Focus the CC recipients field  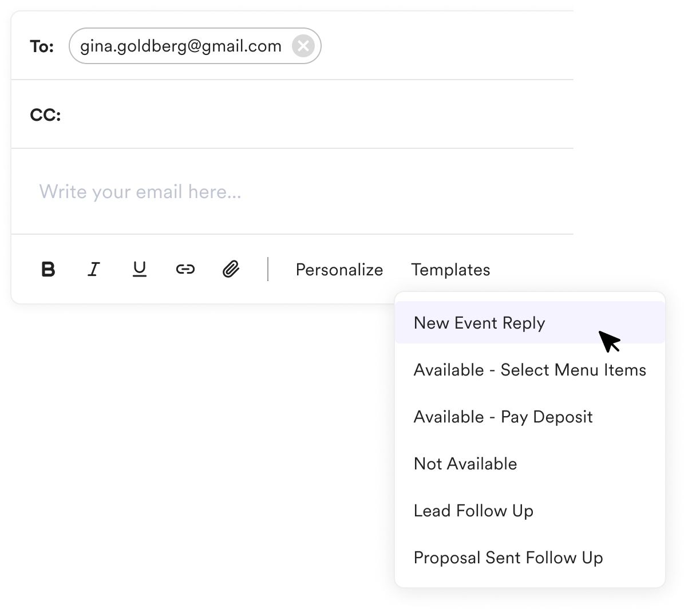tap(318, 114)
